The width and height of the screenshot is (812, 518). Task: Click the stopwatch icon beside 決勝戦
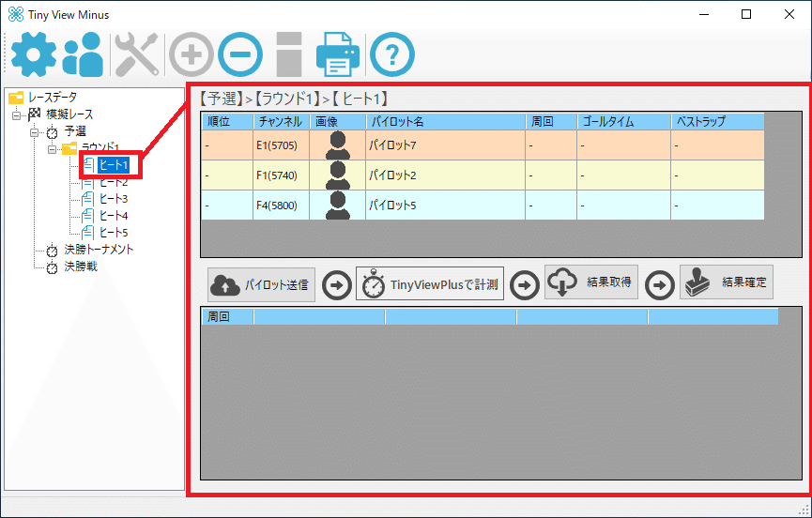click(52, 267)
